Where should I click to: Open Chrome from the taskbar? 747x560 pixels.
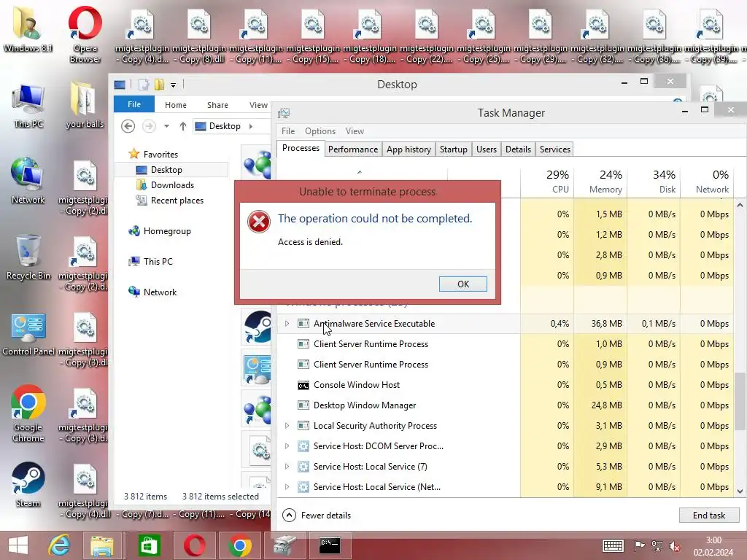[239, 545]
